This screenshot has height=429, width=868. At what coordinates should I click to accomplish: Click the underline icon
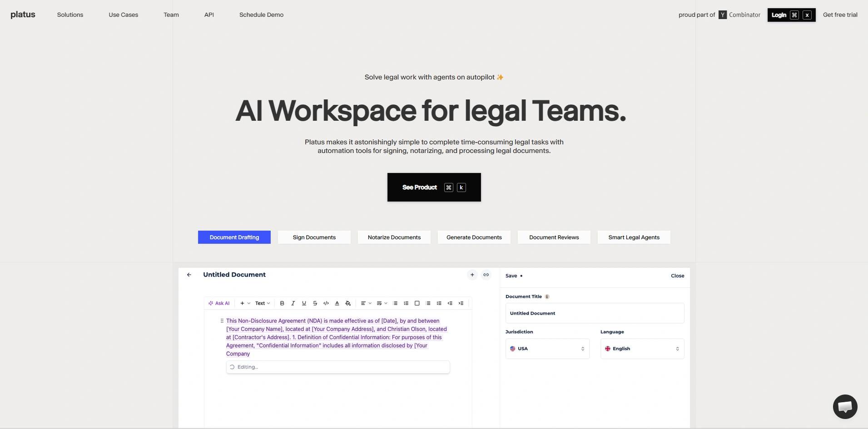[x=304, y=303]
